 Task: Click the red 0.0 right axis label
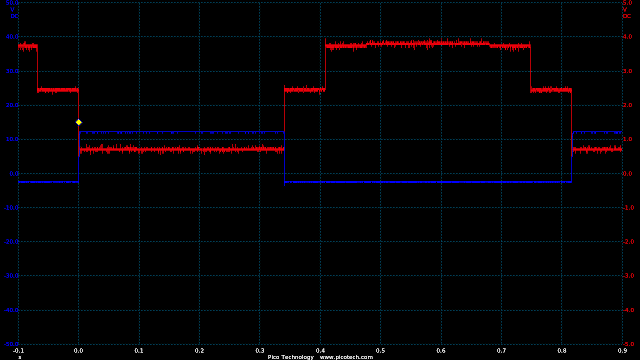629,173
